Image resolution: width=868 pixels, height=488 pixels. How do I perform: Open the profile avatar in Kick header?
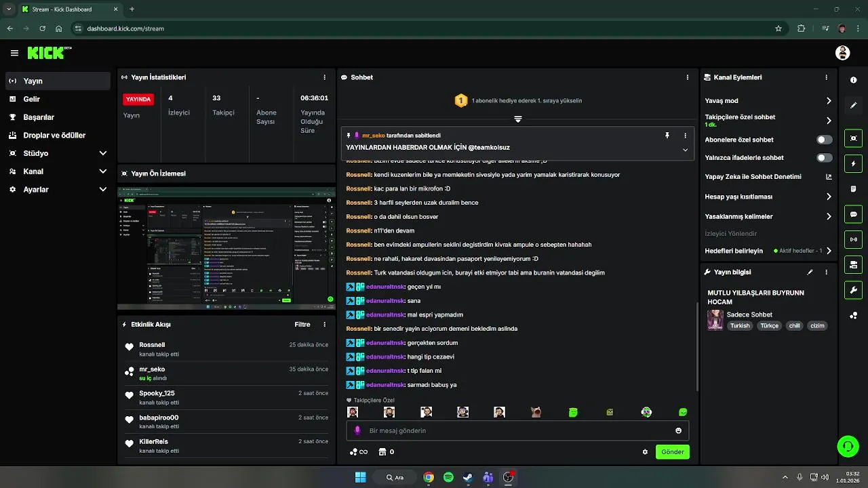tap(843, 53)
